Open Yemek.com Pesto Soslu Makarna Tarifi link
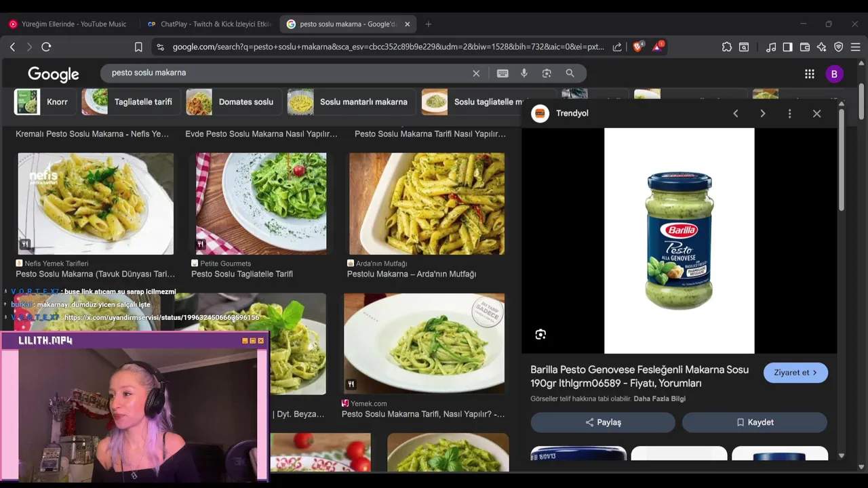 (x=423, y=414)
